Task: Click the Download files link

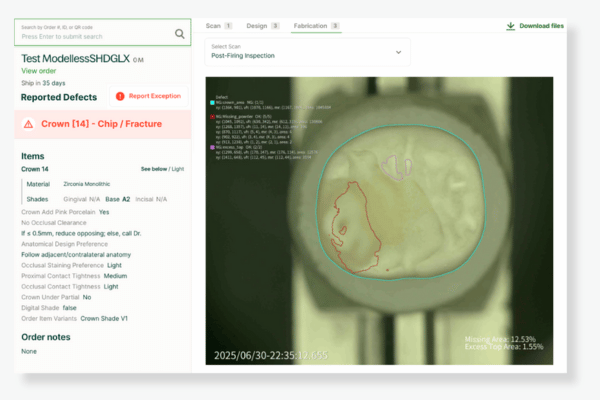Action: [x=542, y=26]
